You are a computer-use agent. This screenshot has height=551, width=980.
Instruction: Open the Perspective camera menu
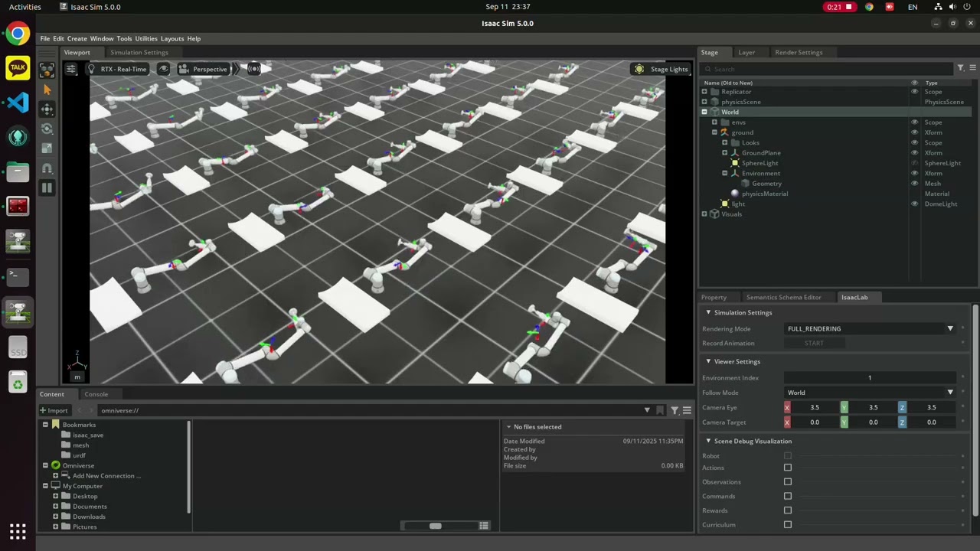[x=204, y=69]
